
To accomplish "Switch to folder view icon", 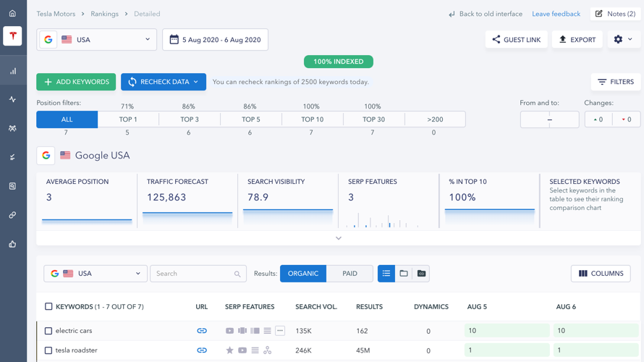I will pos(404,274).
